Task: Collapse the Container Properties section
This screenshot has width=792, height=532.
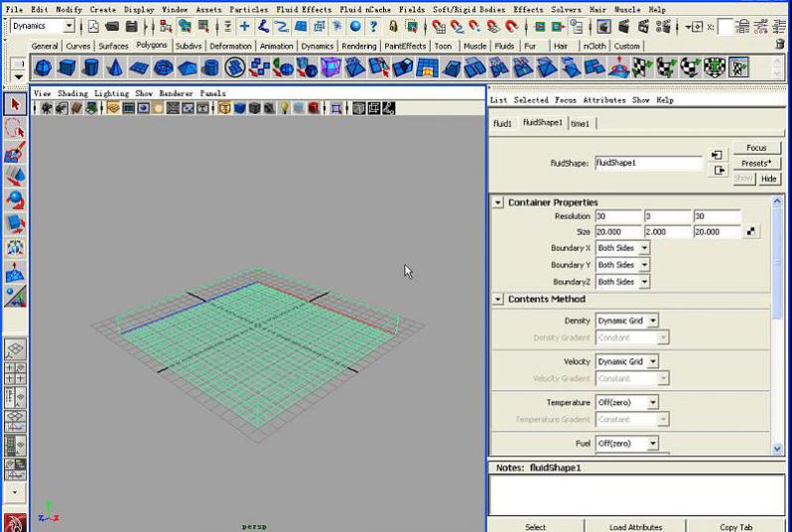Action: tap(498, 202)
